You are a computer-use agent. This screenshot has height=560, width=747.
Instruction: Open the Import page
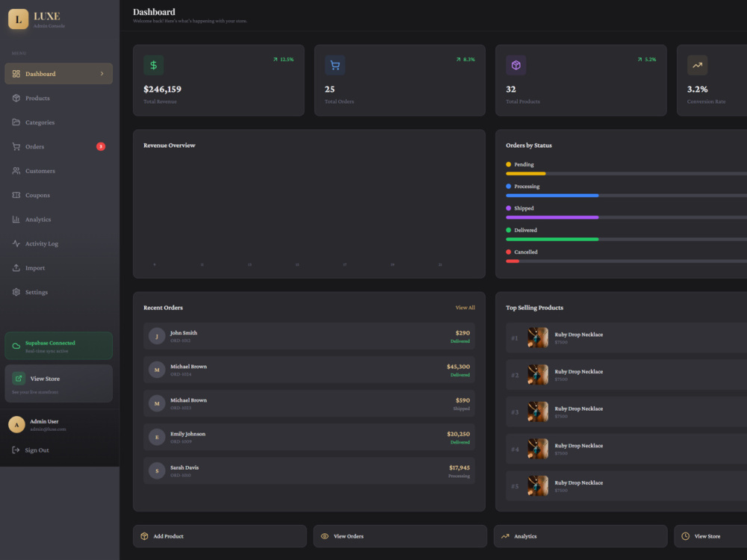[x=58, y=268]
